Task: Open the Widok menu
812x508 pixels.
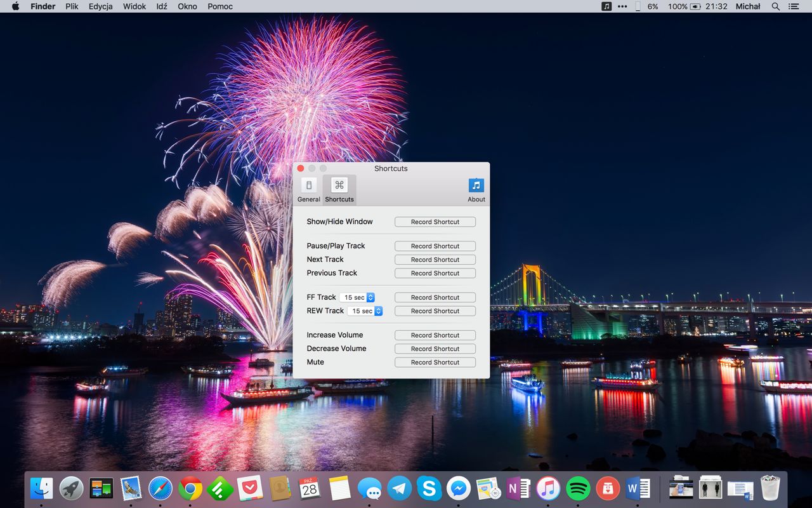Action: [134, 6]
